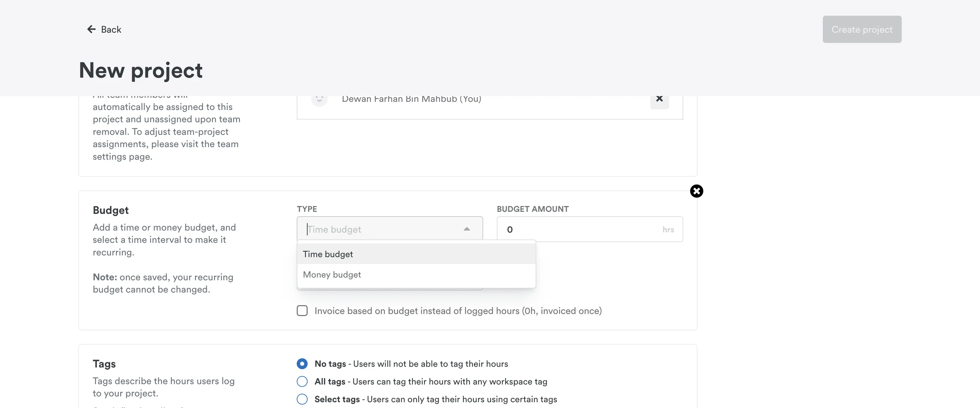
Task: Click the teammate avatar icon
Action: [319, 99]
